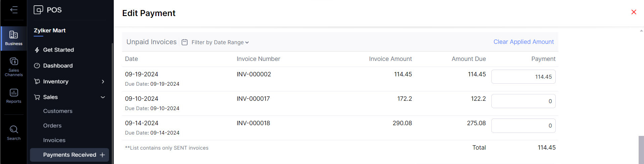
Task: Open the Filter by Date Range dropdown
Action: [220, 42]
